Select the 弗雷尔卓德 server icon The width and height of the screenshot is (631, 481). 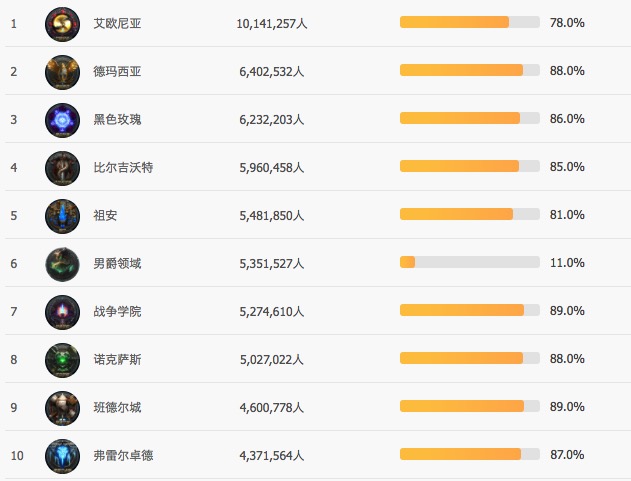click(x=62, y=455)
